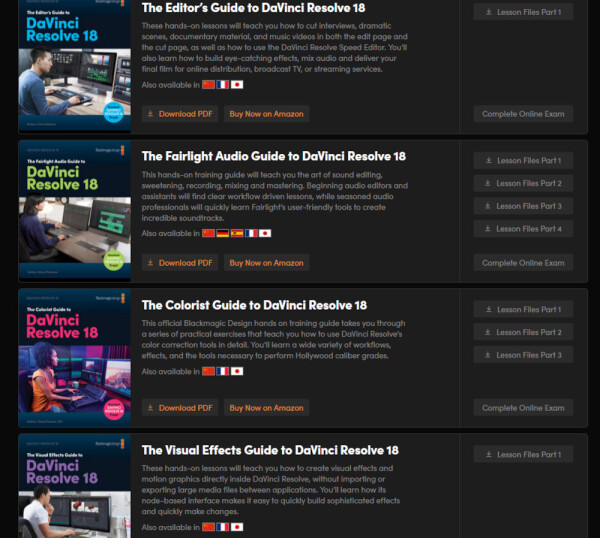Download Fairlight Lesson Files Part 1
The height and width of the screenshot is (538, 600).
(x=523, y=160)
